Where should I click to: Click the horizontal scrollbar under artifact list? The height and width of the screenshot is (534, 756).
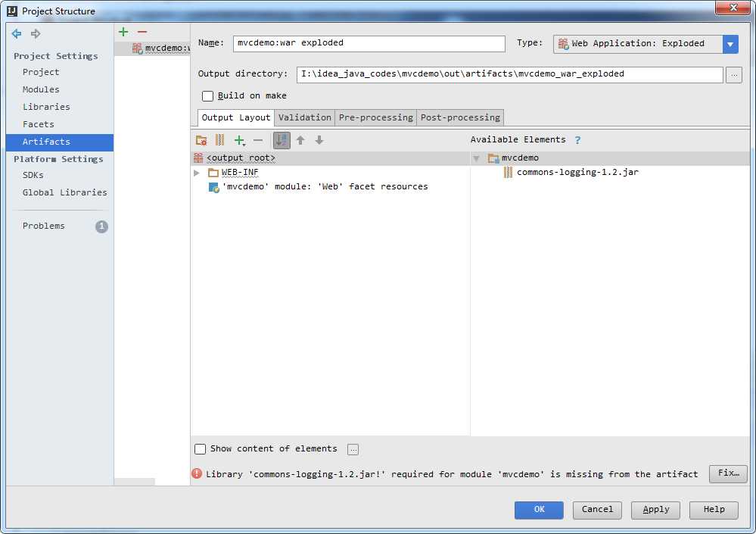(135, 482)
